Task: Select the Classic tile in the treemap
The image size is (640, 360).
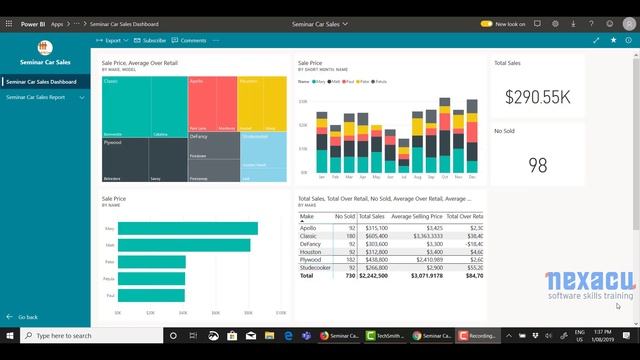Action: click(144, 107)
